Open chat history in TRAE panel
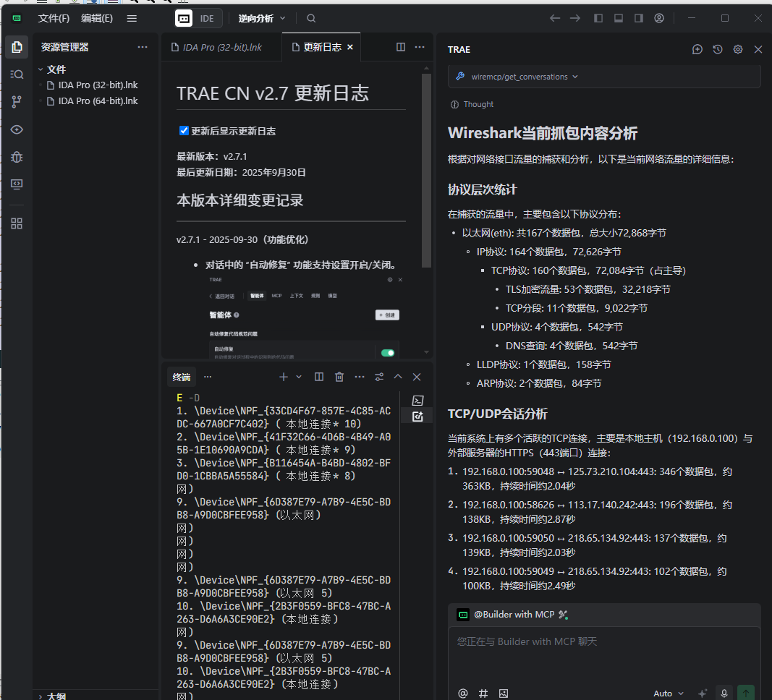The height and width of the screenshot is (700, 772). pyautogui.click(x=717, y=49)
